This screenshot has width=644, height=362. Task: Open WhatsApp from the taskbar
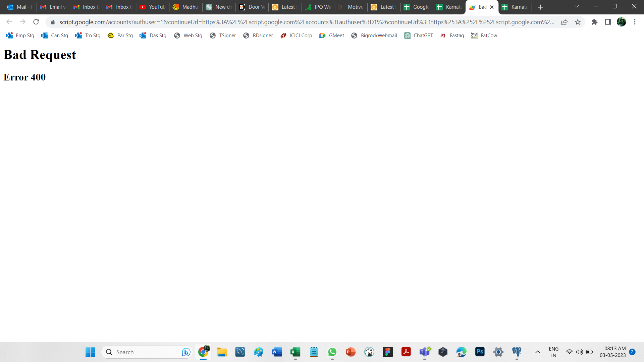coord(332,352)
